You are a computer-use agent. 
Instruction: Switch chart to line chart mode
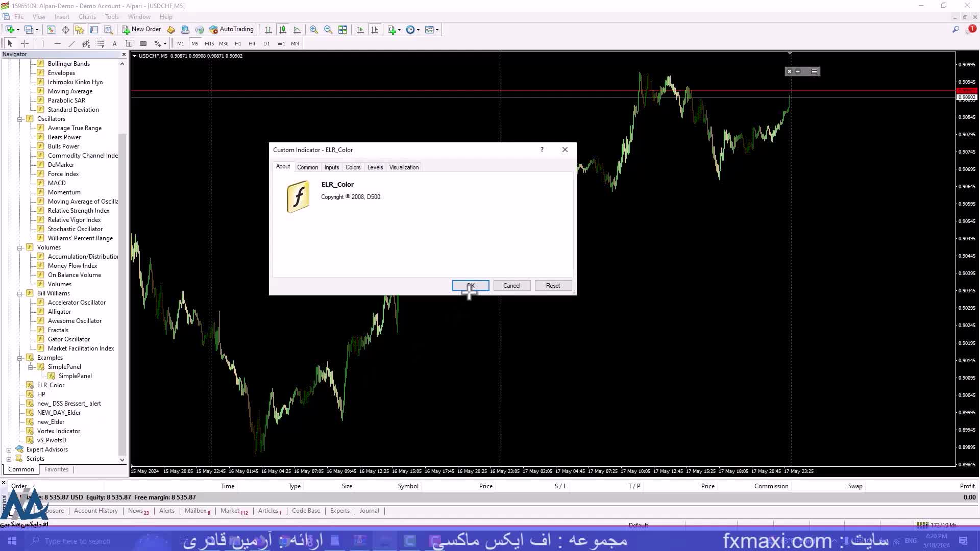297,30
